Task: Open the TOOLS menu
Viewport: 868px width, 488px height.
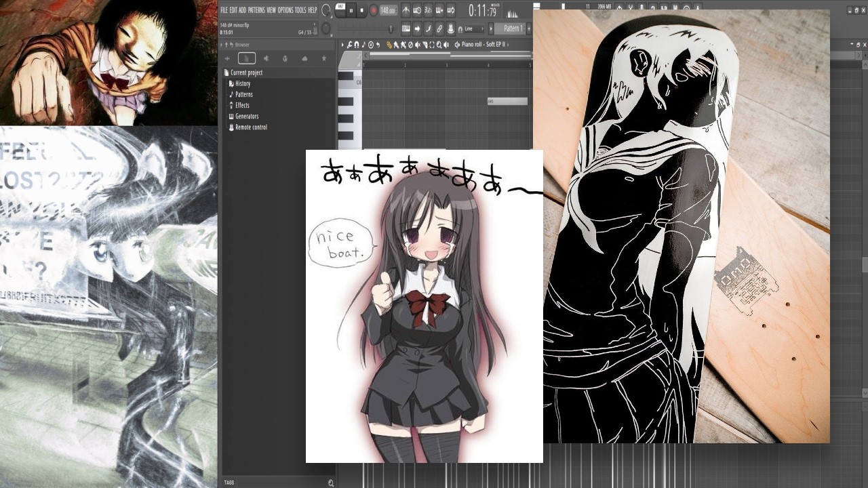Action: (300, 10)
